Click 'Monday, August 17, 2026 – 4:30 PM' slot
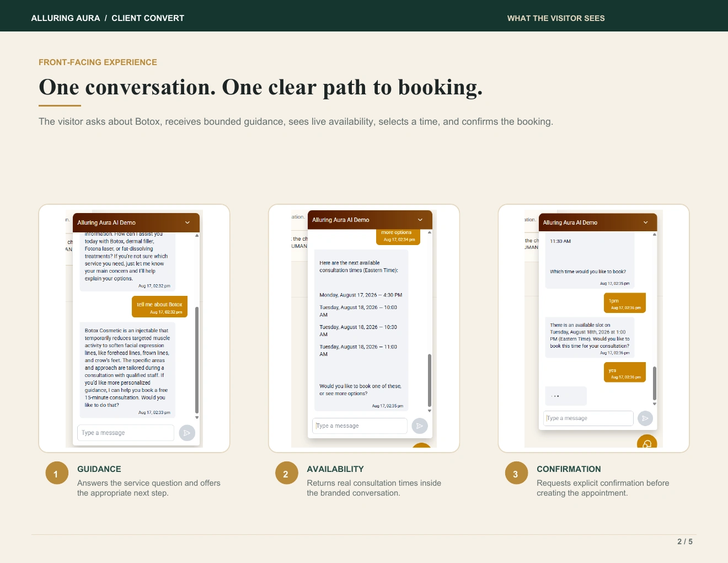Viewport: 728px width, 563px height. 361,295
